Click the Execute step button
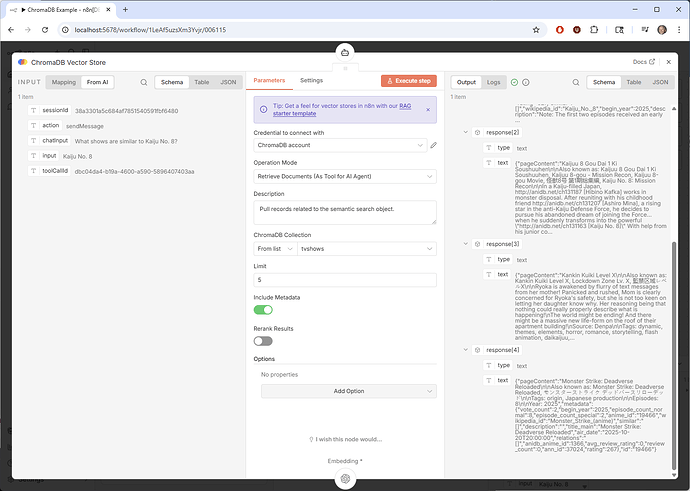The width and height of the screenshot is (690, 491). point(409,81)
